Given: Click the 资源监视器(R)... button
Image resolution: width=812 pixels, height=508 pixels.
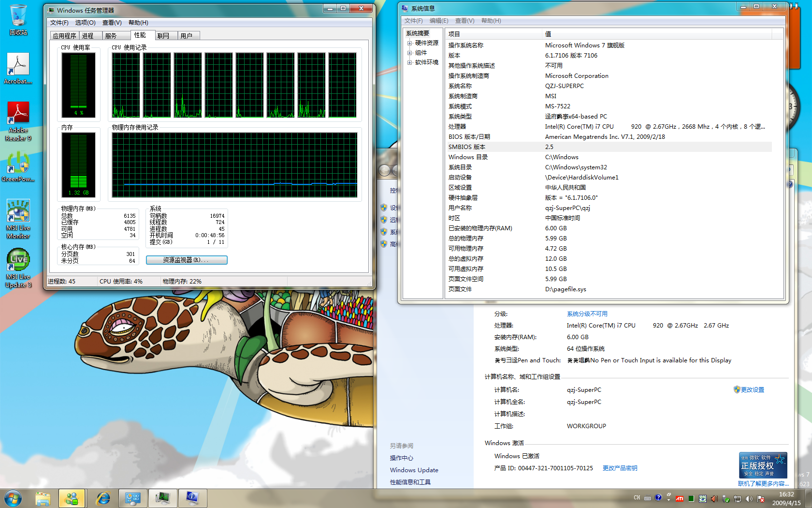Looking at the screenshot, I should pyautogui.click(x=187, y=260).
